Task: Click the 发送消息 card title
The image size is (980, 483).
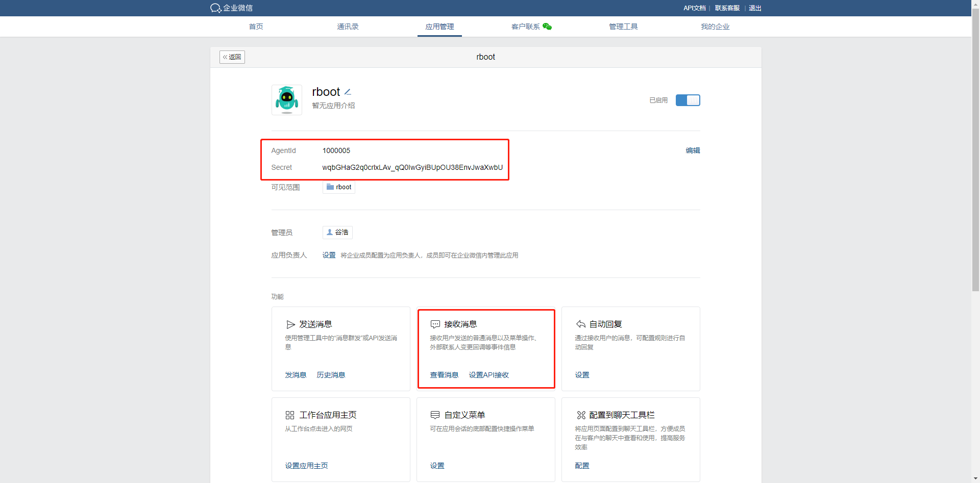Action: (315, 324)
